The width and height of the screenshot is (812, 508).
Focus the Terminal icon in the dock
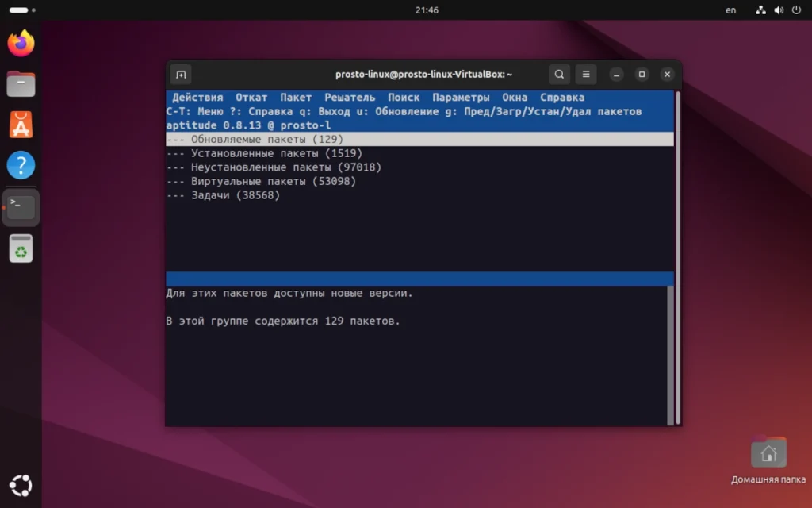(x=21, y=207)
